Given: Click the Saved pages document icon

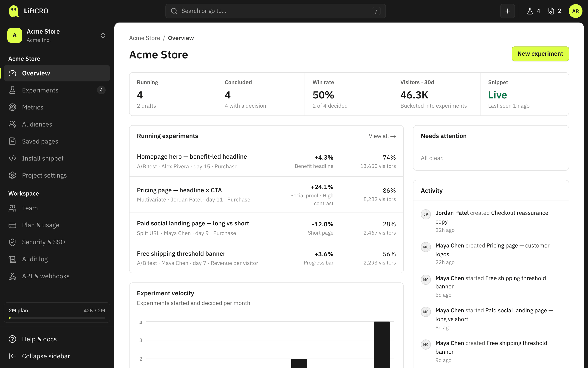Looking at the screenshot, I should coord(12,141).
